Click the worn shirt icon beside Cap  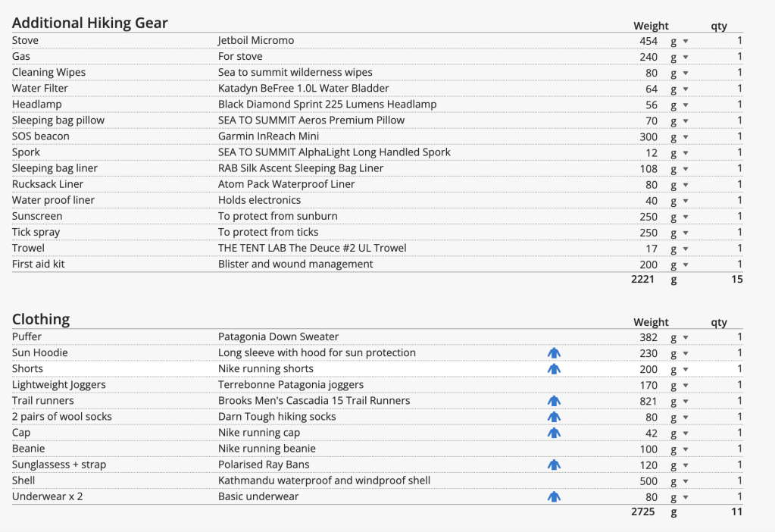pos(554,433)
